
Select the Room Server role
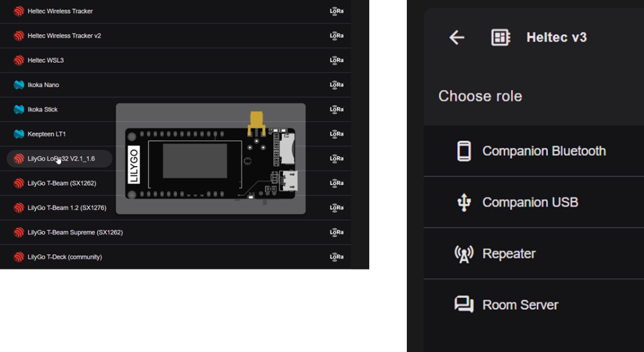coord(520,305)
